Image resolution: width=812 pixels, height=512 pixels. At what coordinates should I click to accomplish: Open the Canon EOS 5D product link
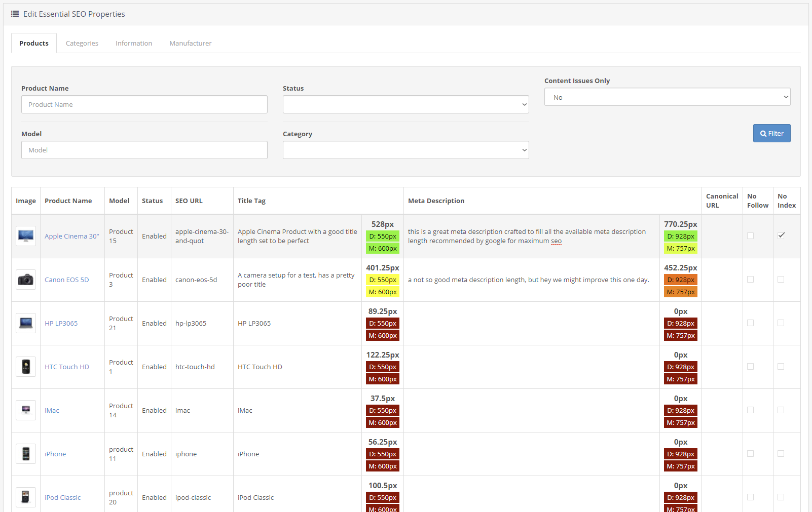click(66, 280)
